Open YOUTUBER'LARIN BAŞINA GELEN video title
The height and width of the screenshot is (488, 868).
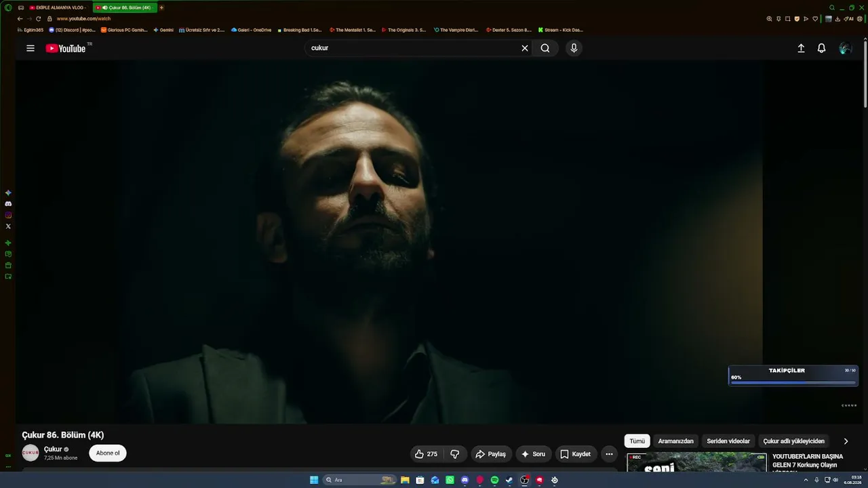[808, 461]
